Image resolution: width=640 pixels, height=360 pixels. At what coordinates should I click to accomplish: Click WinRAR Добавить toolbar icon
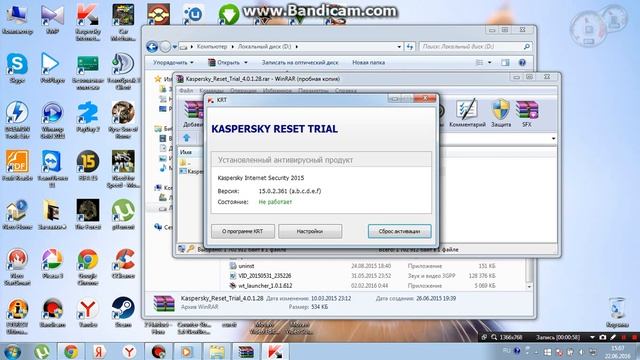click(193, 113)
